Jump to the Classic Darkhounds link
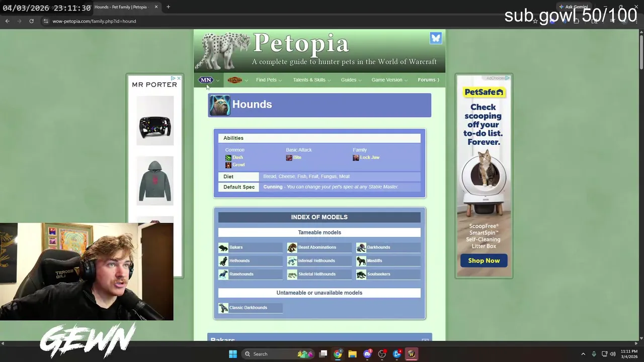This screenshot has width=644, height=362. pos(248,308)
